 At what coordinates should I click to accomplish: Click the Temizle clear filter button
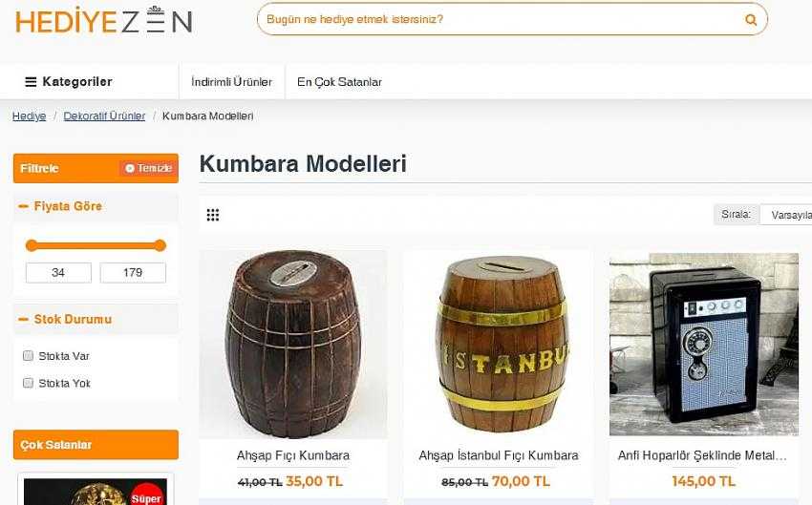148,168
